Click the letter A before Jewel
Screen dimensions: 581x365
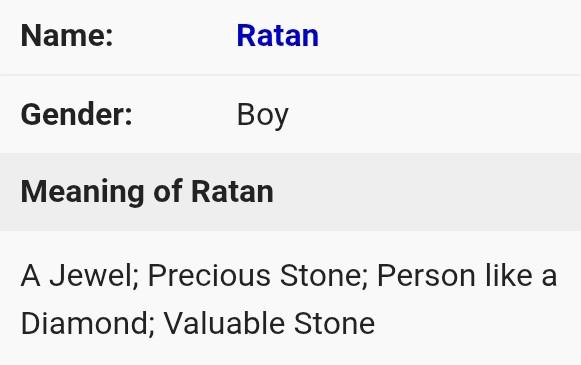tap(30, 276)
